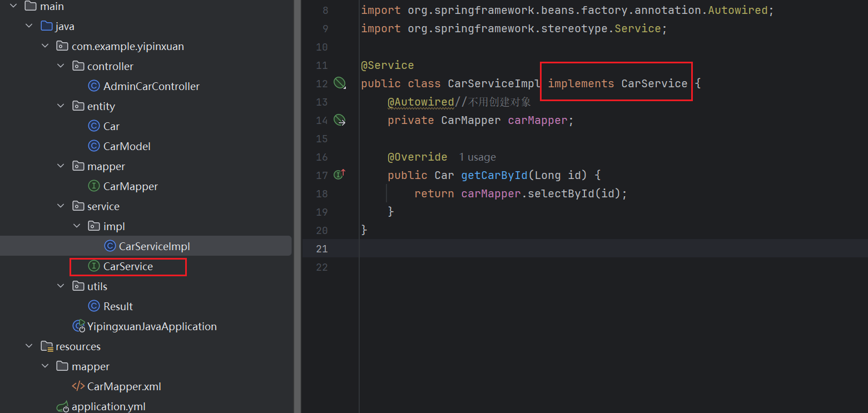
Task: Click the autowired dependency gutter icon on line 14
Action: (339, 120)
